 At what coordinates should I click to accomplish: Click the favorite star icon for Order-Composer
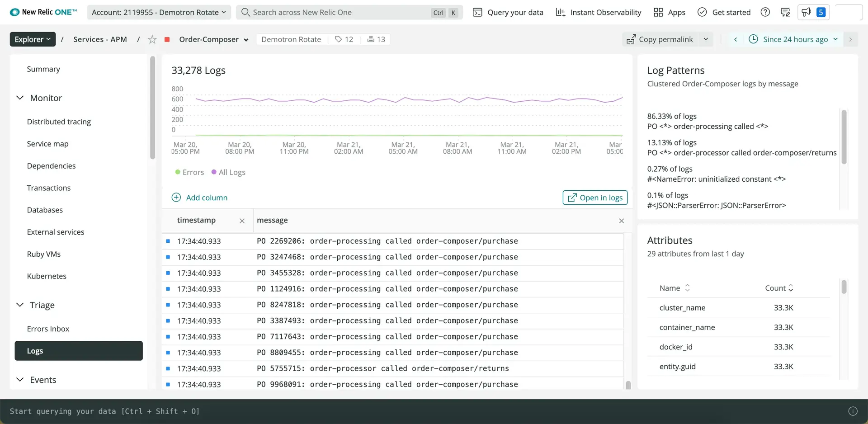coord(152,40)
